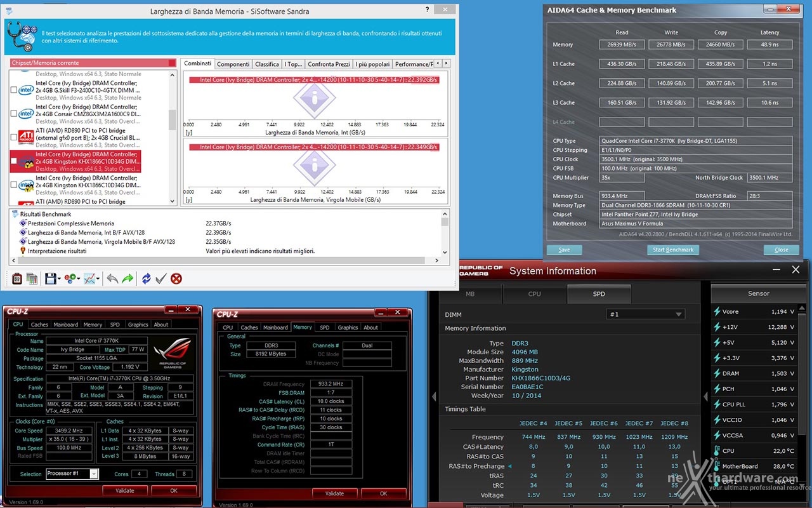Click the ROG logo in CPU-Z CPU tab

[172, 354]
